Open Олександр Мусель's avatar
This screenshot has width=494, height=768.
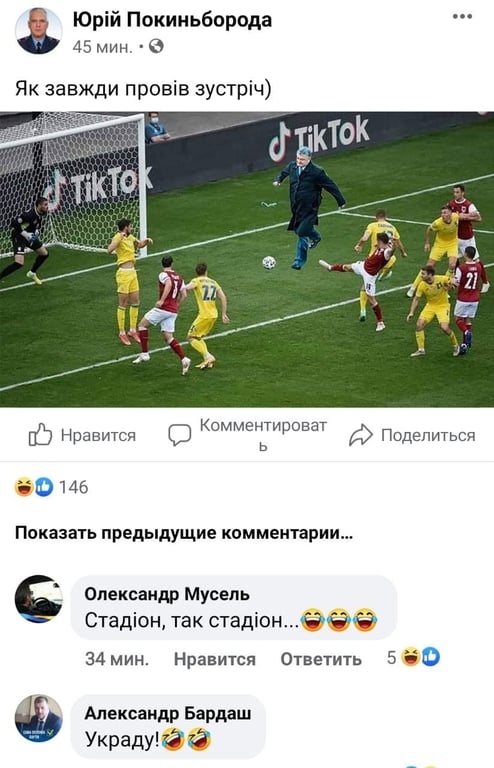pyautogui.click(x=39, y=599)
